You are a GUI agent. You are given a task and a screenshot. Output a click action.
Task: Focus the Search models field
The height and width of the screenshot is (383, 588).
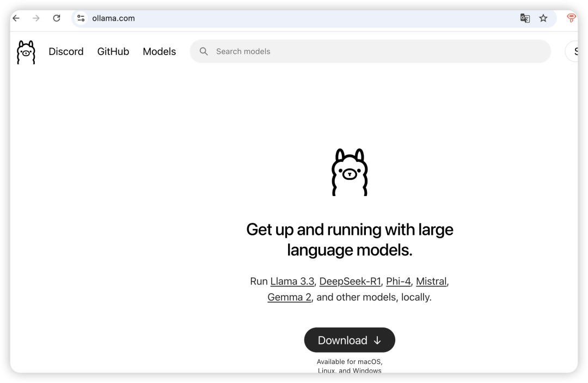click(x=370, y=51)
